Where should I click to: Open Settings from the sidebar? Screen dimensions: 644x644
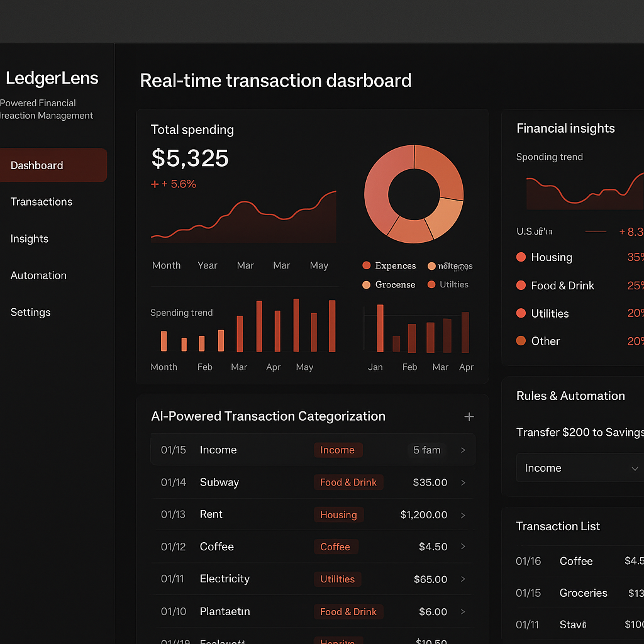pos(30,312)
